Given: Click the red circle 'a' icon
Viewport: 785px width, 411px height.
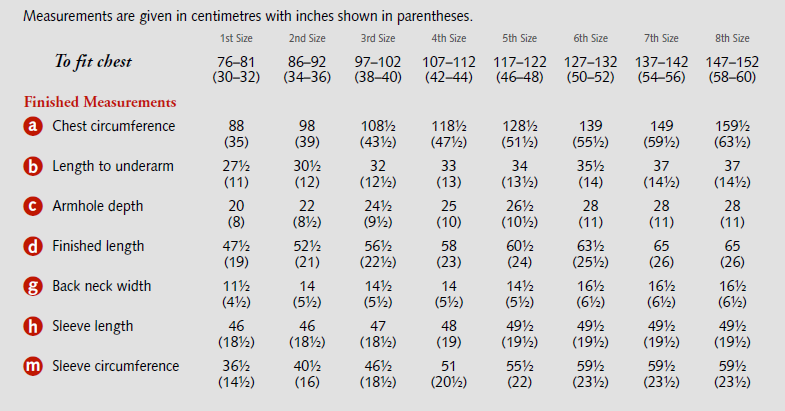Looking at the screenshot, I should [33, 126].
